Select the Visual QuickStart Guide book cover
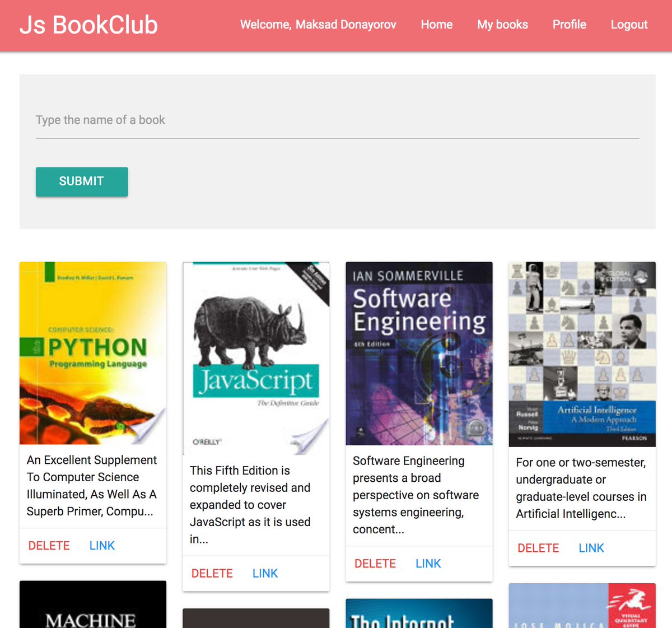 582,606
